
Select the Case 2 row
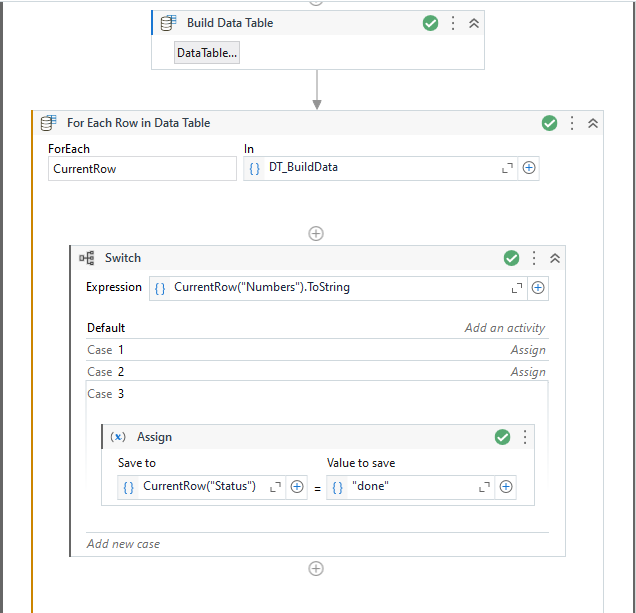[x=318, y=372]
